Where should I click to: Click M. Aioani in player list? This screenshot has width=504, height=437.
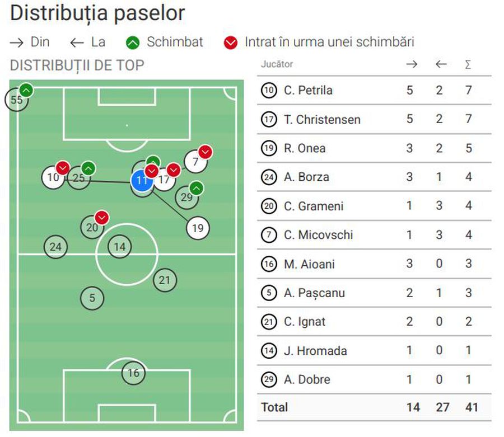click(374, 264)
